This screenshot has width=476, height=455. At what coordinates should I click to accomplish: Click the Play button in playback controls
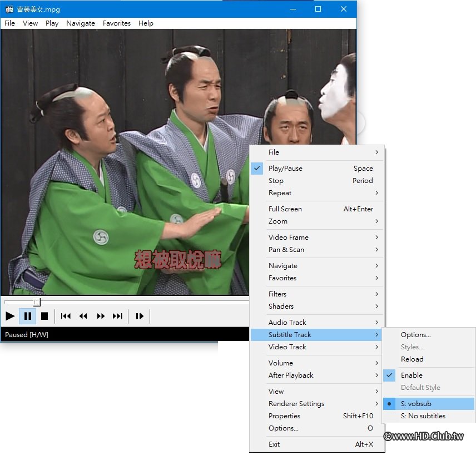click(10, 316)
